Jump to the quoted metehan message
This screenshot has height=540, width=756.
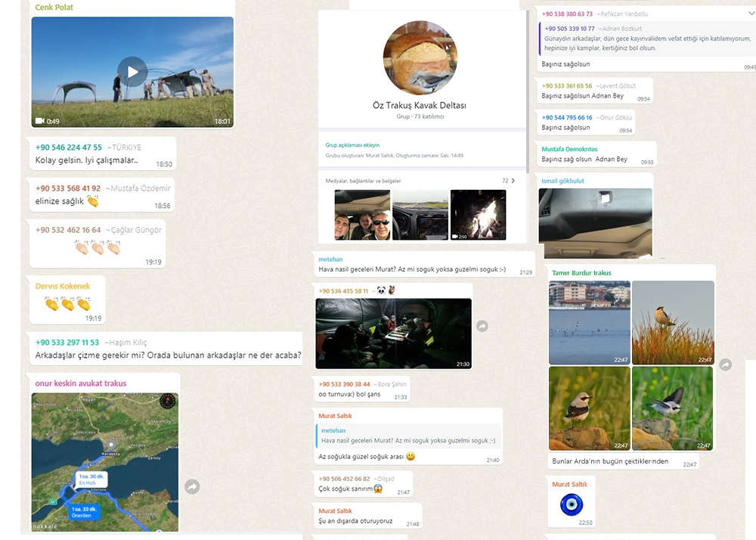tap(408, 436)
